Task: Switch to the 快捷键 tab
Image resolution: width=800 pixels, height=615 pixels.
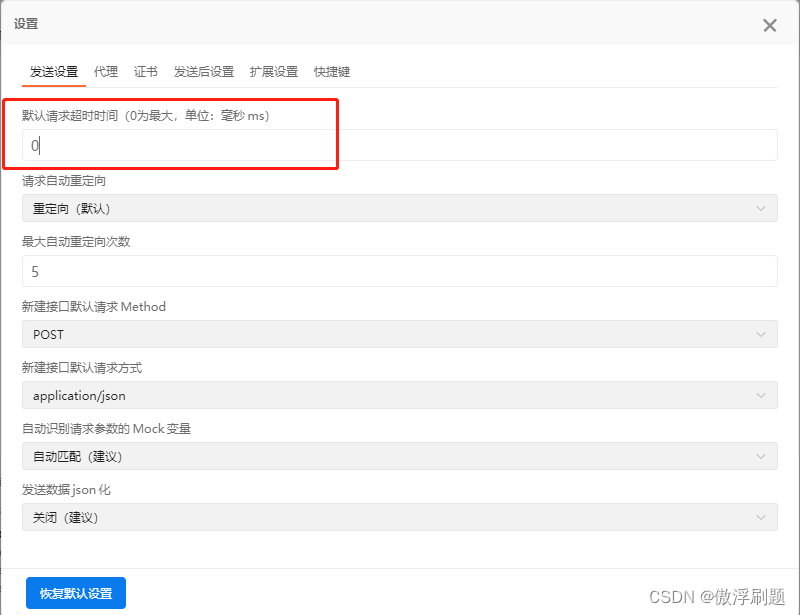Action: point(331,71)
